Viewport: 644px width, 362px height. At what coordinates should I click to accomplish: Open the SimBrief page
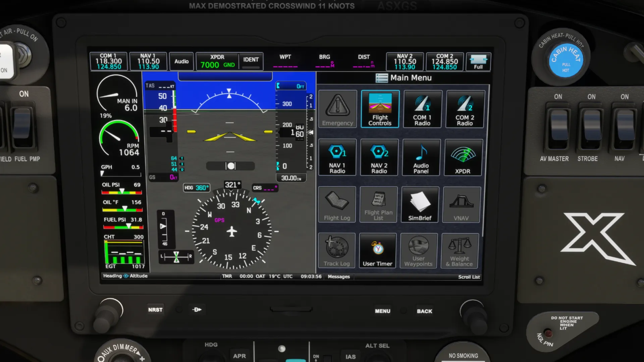tap(420, 204)
